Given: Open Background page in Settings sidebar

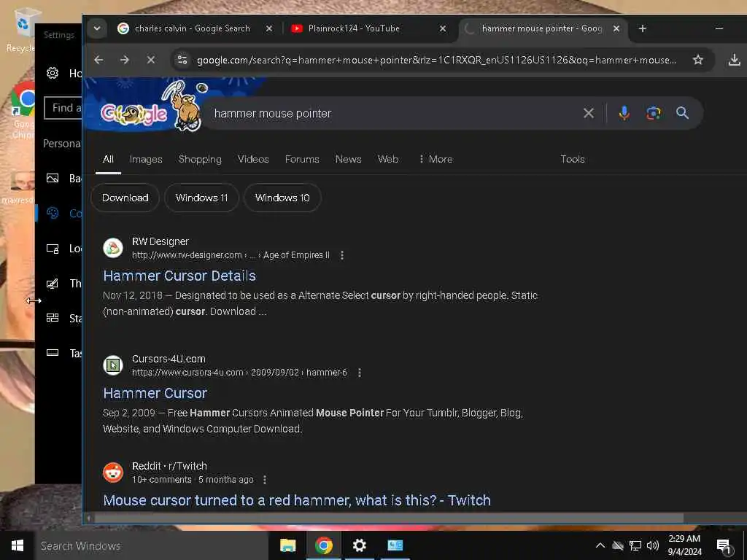Looking at the screenshot, I should [x=64, y=179].
